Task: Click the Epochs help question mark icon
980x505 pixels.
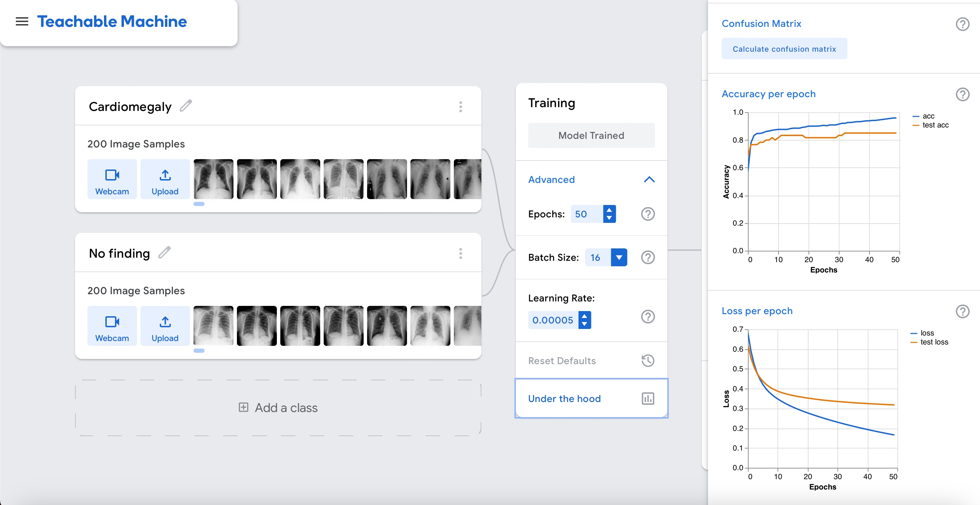Action: pos(647,214)
